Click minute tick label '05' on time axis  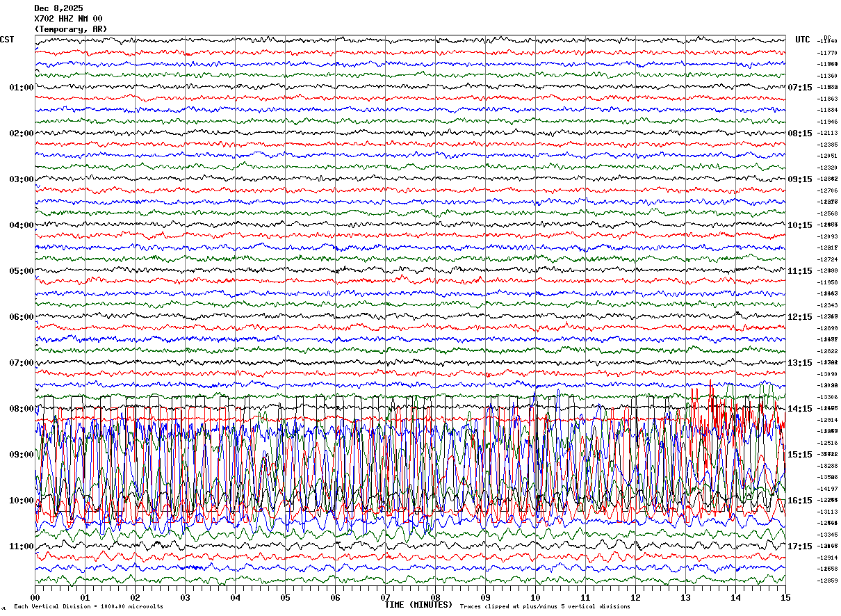click(285, 597)
